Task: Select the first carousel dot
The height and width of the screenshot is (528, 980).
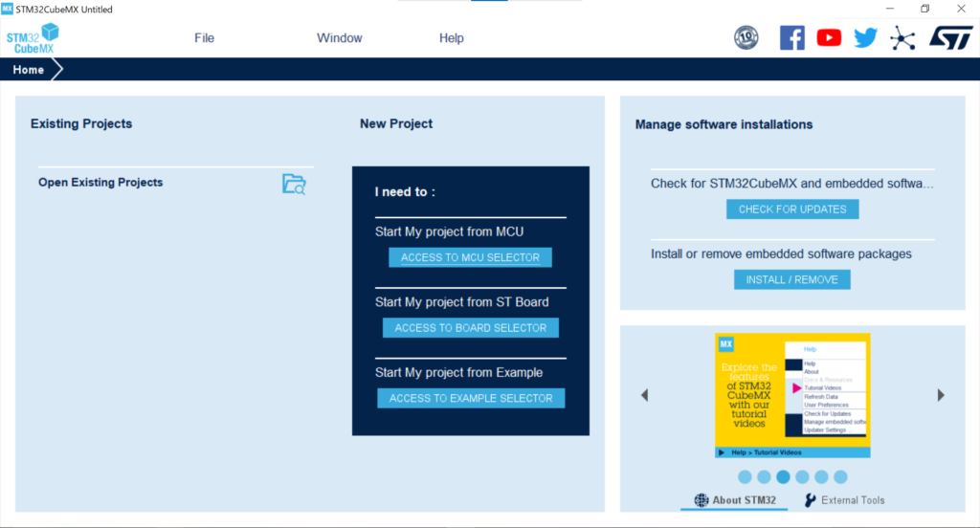Action: [x=745, y=476]
